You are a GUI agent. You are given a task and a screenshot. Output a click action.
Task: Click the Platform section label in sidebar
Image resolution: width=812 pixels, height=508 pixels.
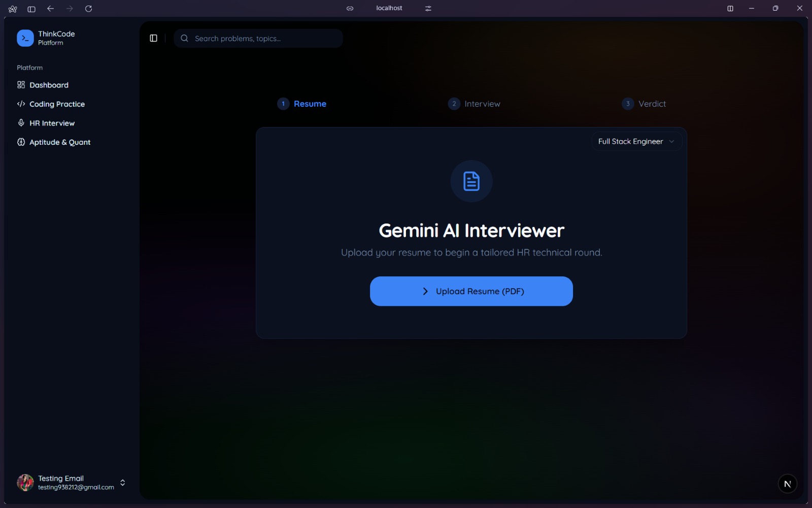pyautogui.click(x=30, y=68)
